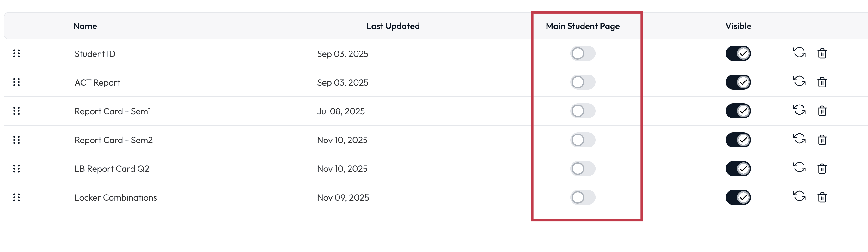Refresh the Report Card - Sem2 entry
868x252 pixels.
[x=799, y=139]
